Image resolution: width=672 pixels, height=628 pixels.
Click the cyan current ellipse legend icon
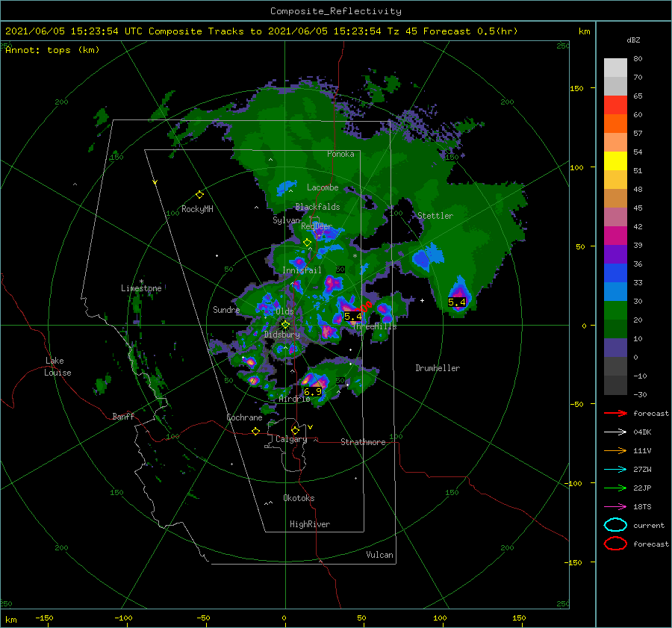[x=615, y=525]
